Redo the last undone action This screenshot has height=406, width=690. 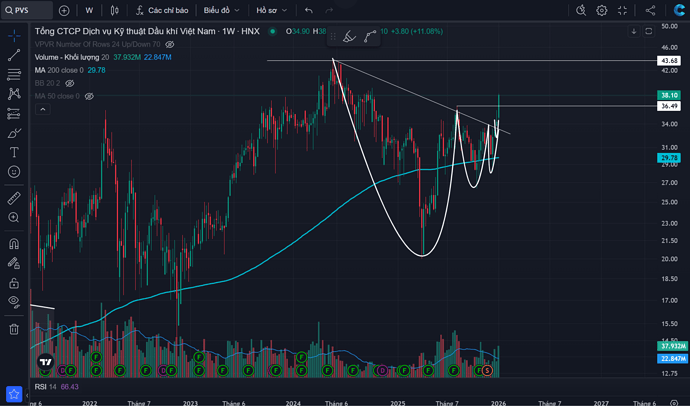(329, 10)
